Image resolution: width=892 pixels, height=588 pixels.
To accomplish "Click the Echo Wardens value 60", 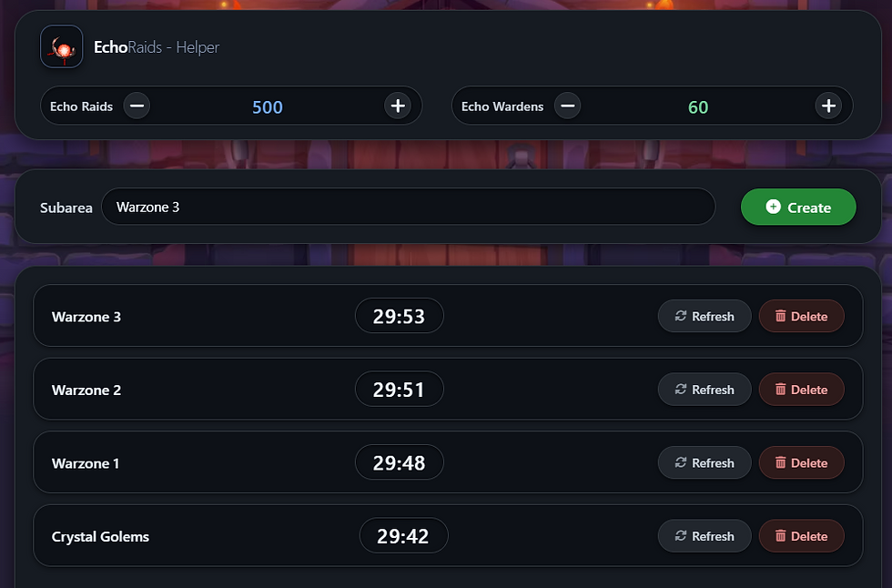I will [x=698, y=106].
